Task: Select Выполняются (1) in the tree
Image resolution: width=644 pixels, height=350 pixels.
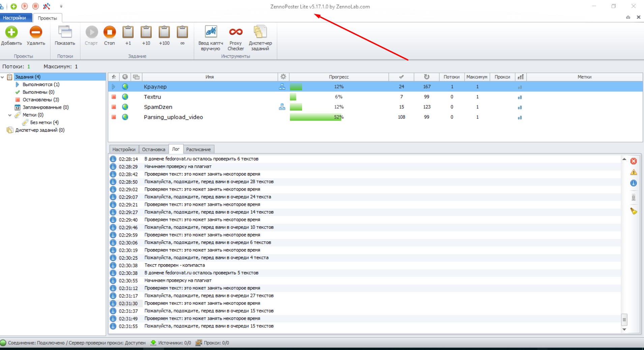Action: point(41,84)
